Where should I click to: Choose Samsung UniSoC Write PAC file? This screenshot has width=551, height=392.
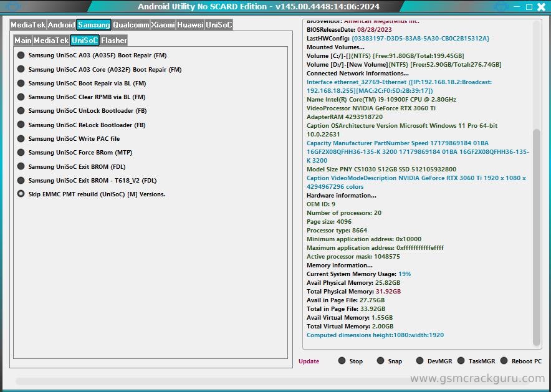[69, 138]
